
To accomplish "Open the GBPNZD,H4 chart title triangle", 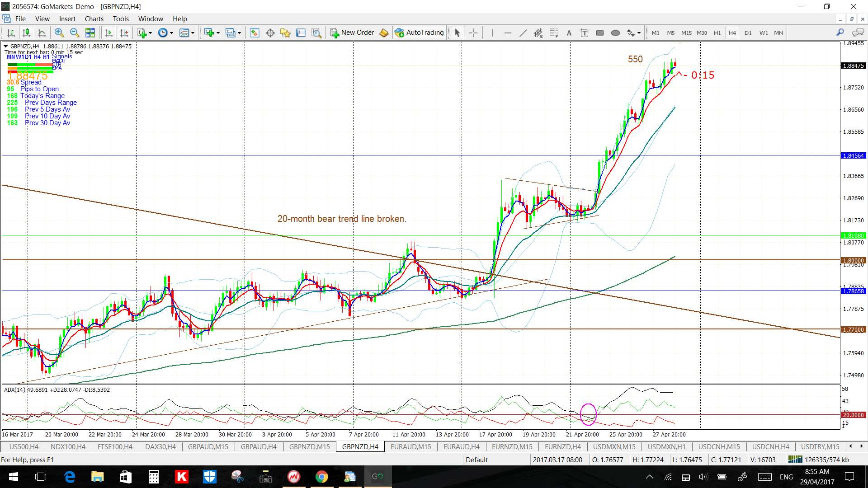I will coord(5,46).
